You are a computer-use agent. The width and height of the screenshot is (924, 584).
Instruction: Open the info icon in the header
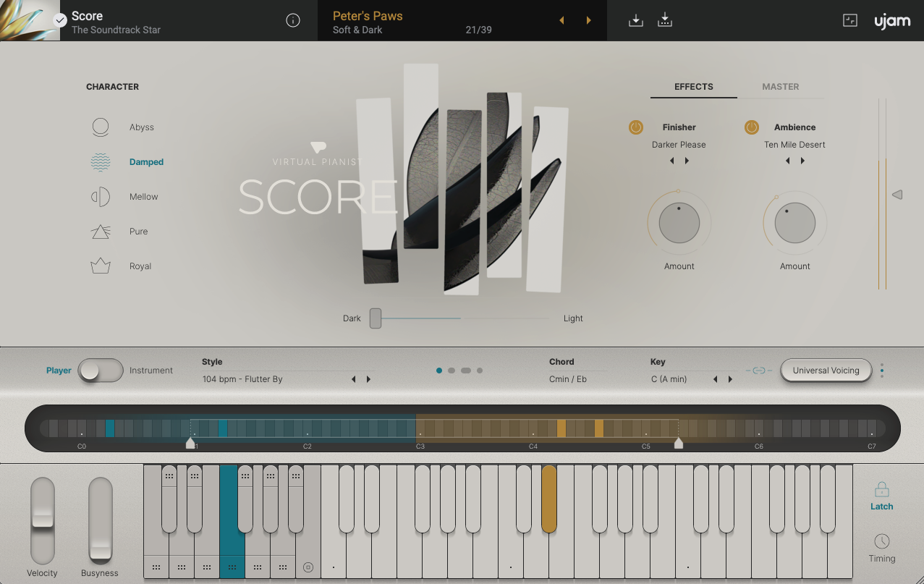tap(293, 21)
